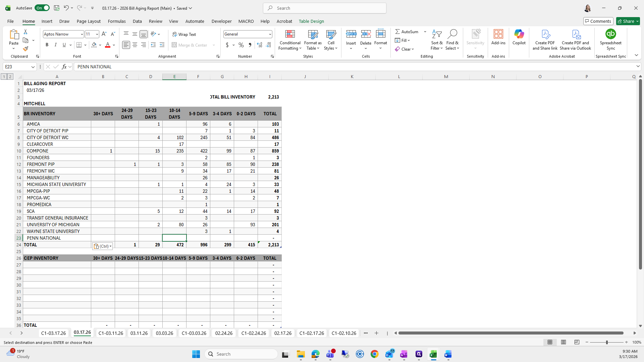Click the Share button

(x=628, y=21)
